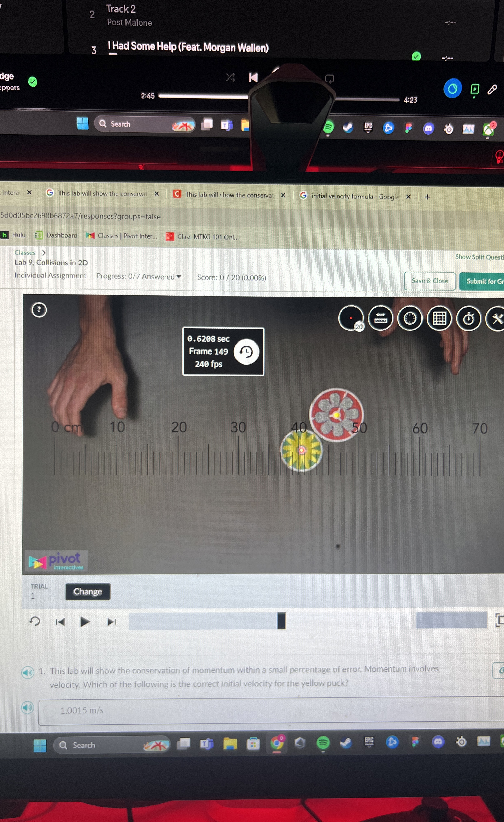Screen dimensions: 504x822
Task: Play the video with the play button
Action: [x=85, y=622]
